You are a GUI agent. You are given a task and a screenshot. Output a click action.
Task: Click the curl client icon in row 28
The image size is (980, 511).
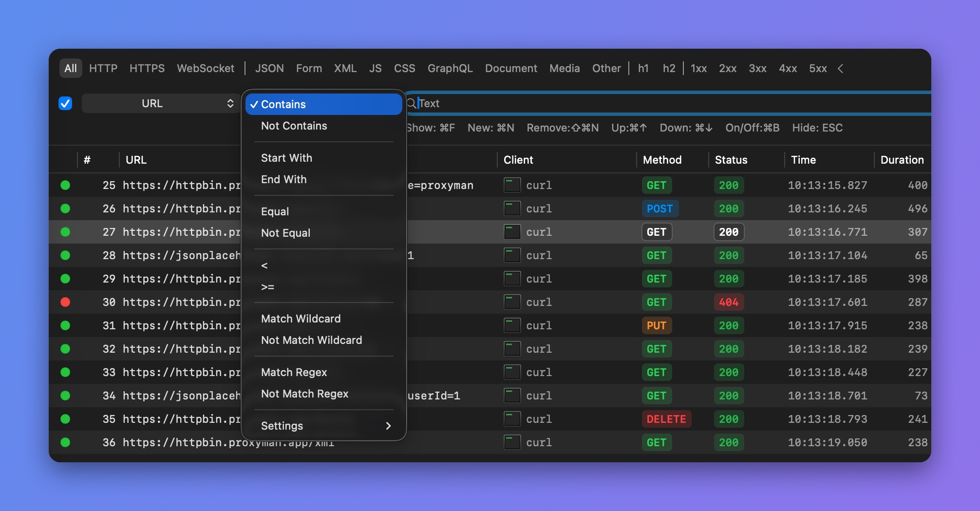pos(512,255)
